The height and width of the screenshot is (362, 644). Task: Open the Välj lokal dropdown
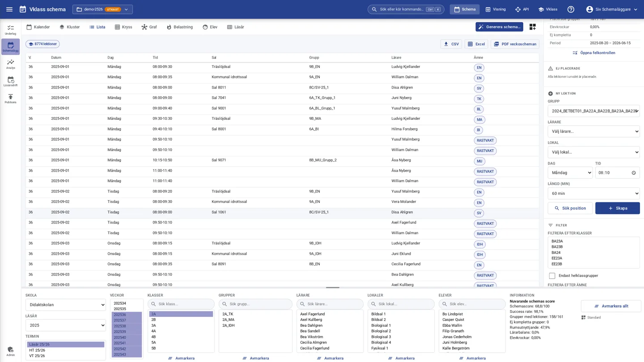click(x=594, y=152)
